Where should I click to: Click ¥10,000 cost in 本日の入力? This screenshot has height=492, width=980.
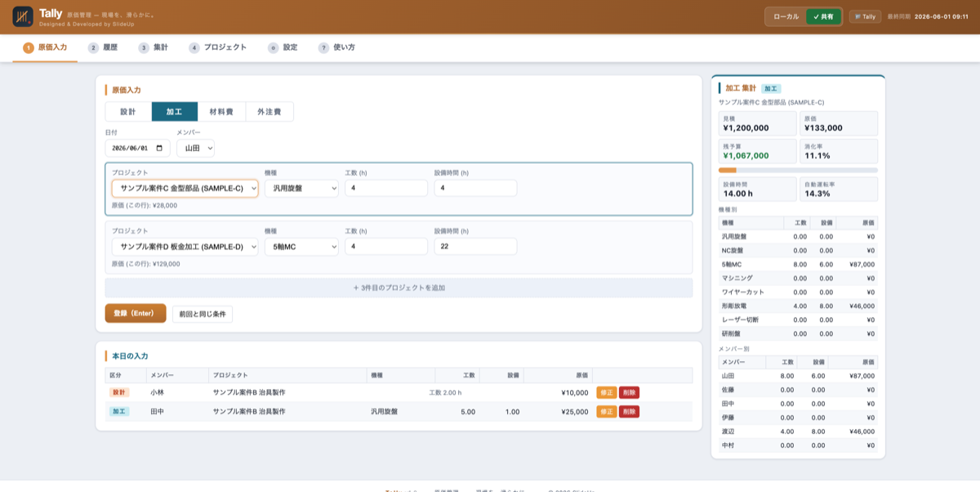coord(574,392)
